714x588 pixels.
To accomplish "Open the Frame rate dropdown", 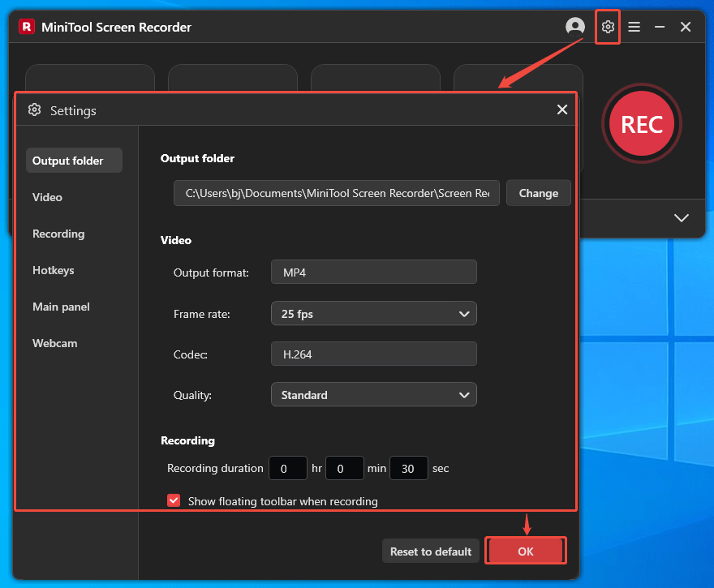I will pos(374,314).
